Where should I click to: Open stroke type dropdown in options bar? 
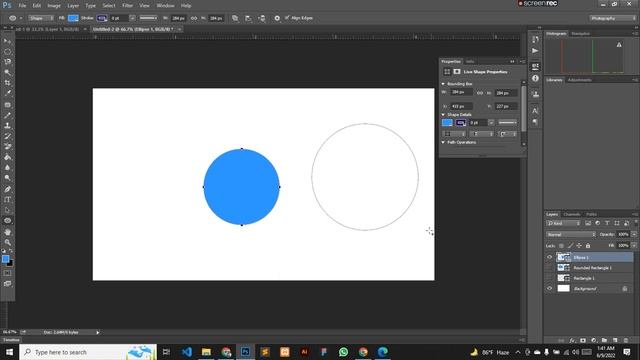(x=148, y=18)
